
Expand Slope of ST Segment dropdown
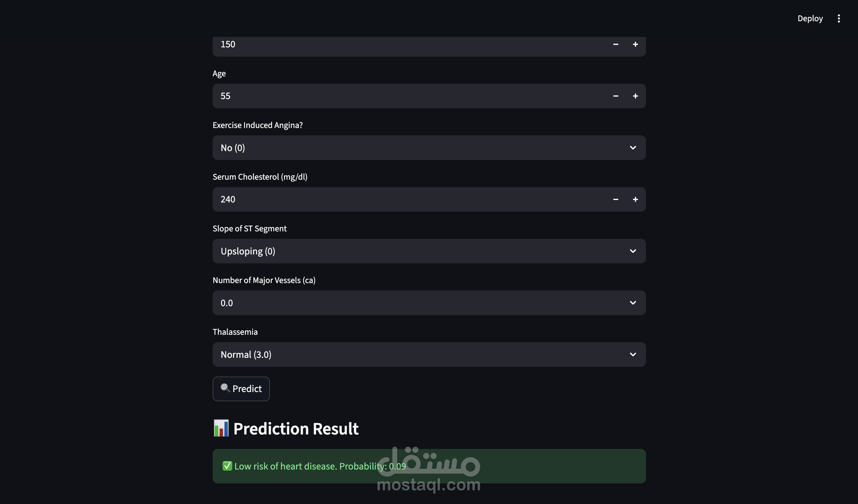pyautogui.click(x=429, y=251)
